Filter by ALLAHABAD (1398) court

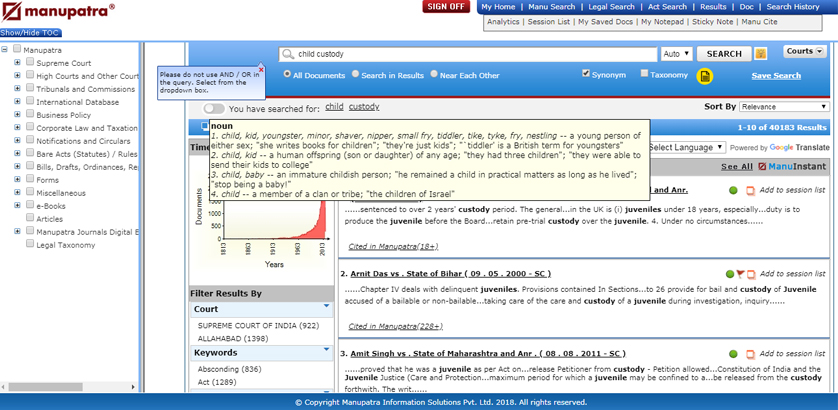tap(233, 339)
